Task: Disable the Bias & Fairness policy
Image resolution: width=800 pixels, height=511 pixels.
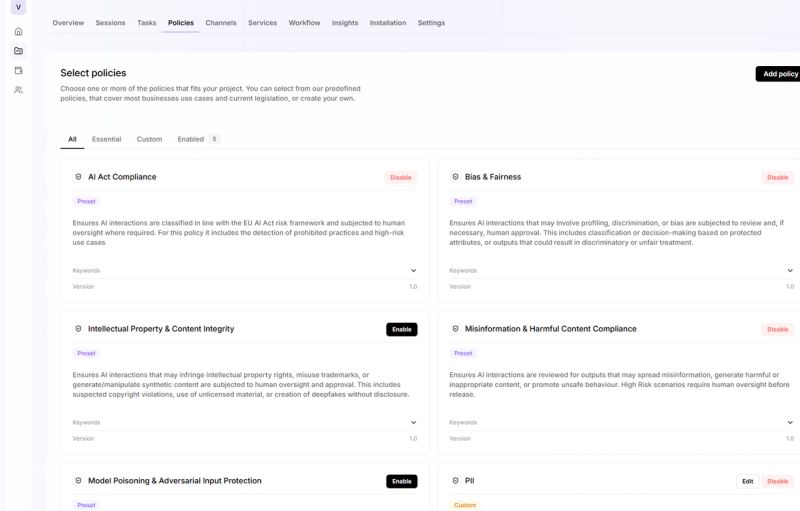Action: [778, 177]
